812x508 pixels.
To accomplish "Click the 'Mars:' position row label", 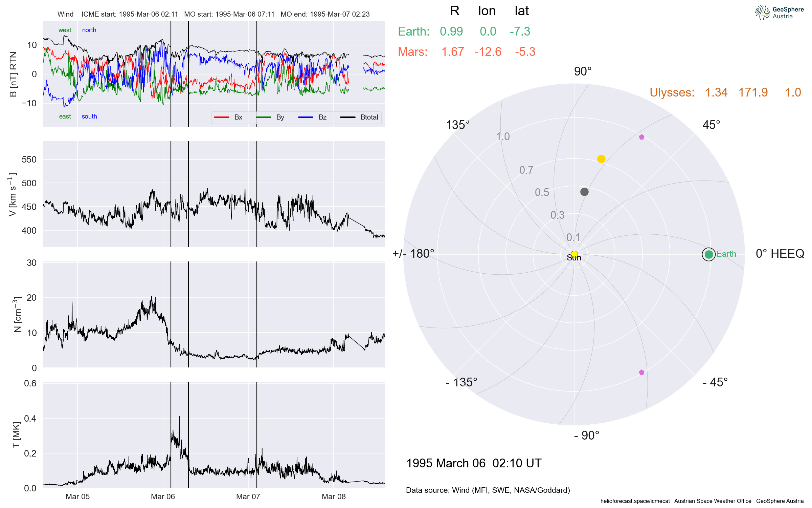I will click(x=413, y=52).
